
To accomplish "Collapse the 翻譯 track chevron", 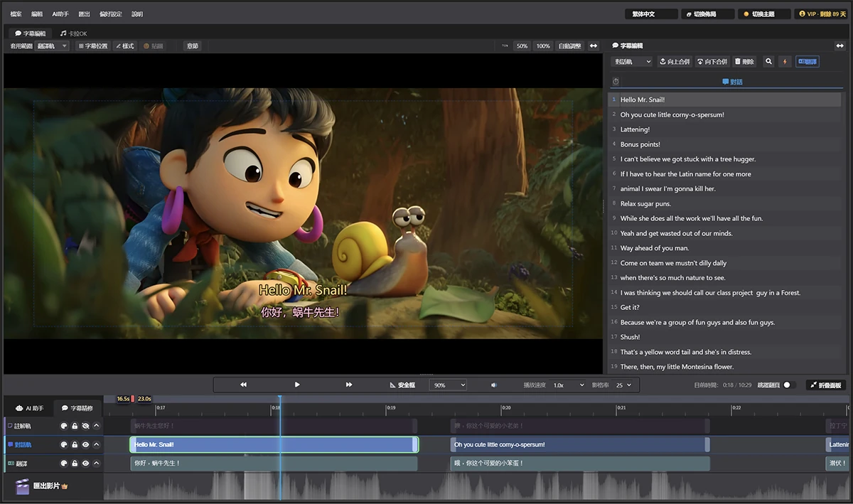I will [x=97, y=463].
